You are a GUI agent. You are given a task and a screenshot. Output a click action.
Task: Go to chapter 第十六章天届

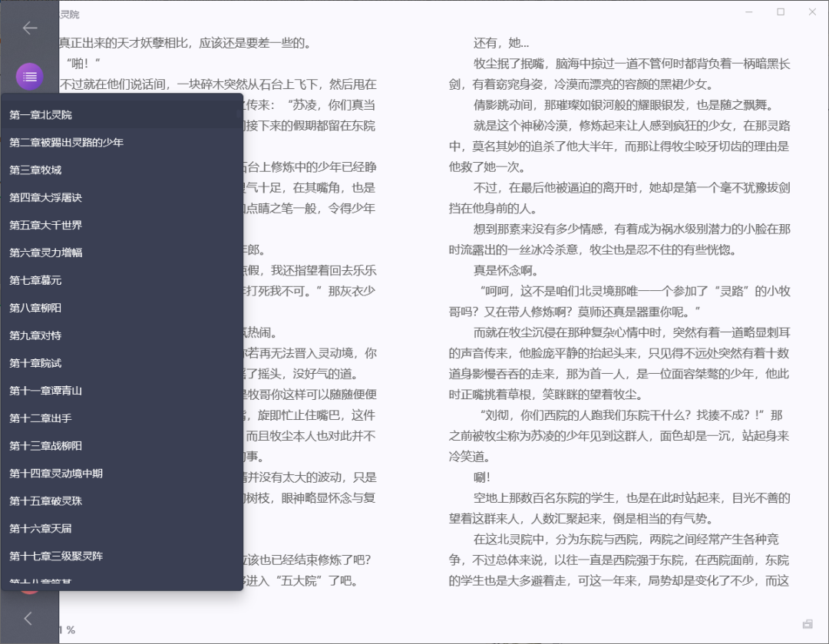point(122,527)
